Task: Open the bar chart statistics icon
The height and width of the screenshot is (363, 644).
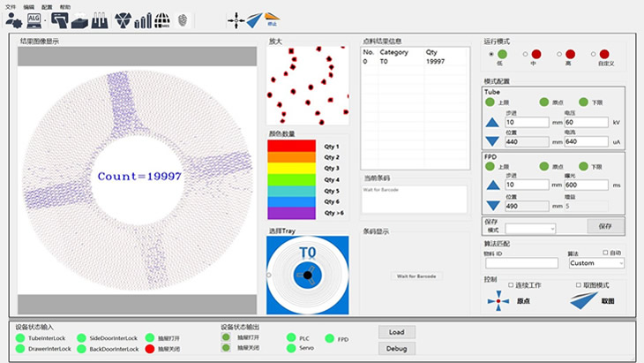Action: coord(143,20)
